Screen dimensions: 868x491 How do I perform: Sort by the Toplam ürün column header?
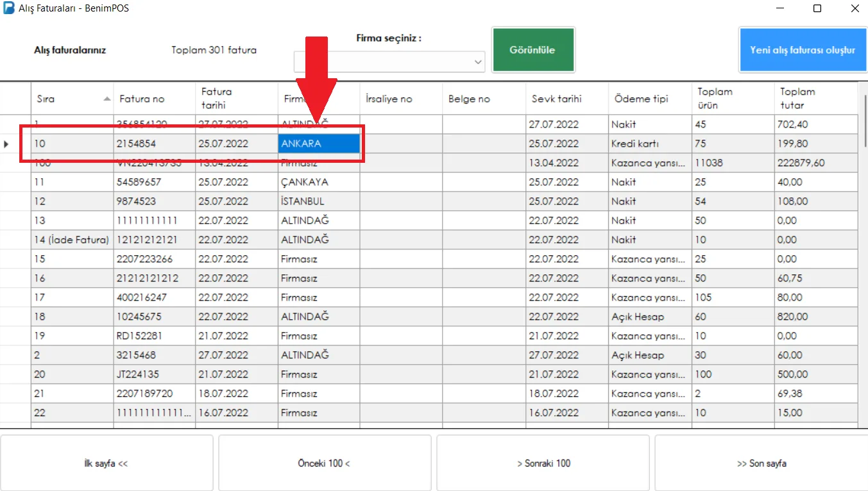tap(733, 99)
